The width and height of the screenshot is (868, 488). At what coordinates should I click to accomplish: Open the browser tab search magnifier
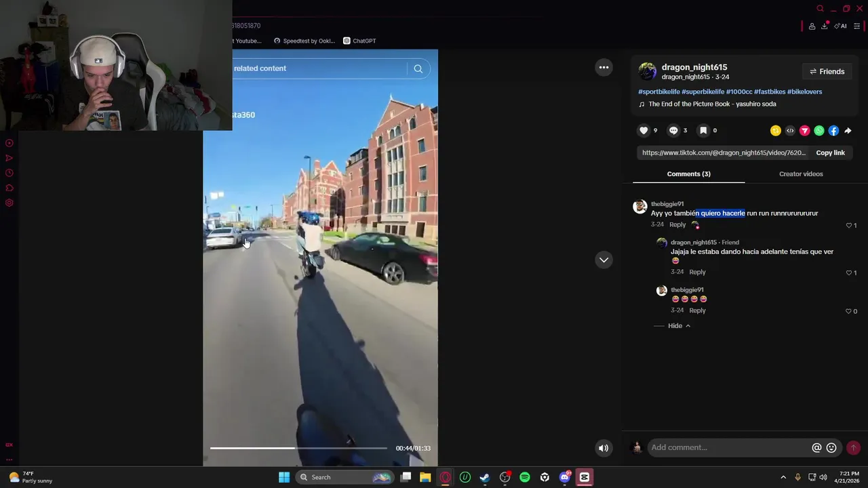(820, 9)
